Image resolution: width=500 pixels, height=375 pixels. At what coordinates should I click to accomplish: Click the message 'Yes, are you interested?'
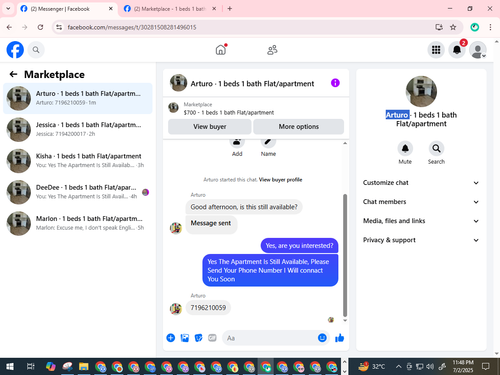coord(299,246)
